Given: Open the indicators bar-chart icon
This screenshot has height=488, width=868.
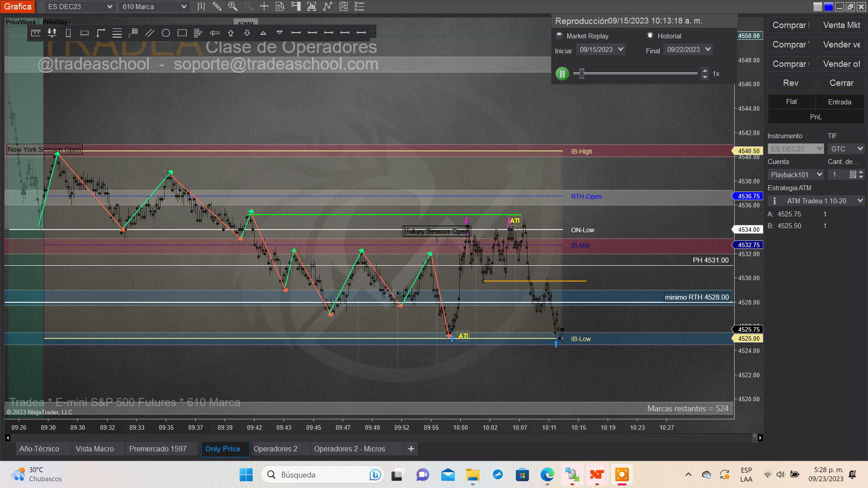Looking at the screenshot, I should click(x=311, y=6).
